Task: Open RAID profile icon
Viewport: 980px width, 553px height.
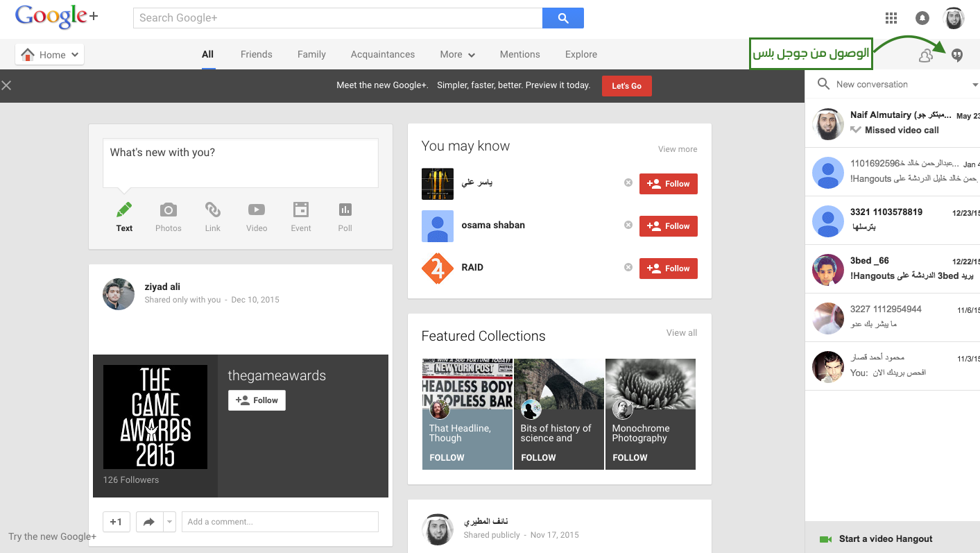Action: point(438,269)
